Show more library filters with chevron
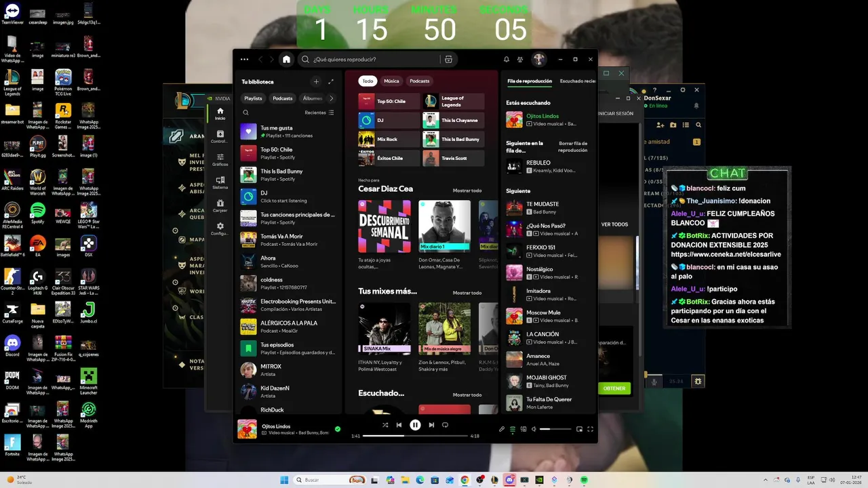Viewport: 868px width, 488px height. pyautogui.click(x=331, y=98)
